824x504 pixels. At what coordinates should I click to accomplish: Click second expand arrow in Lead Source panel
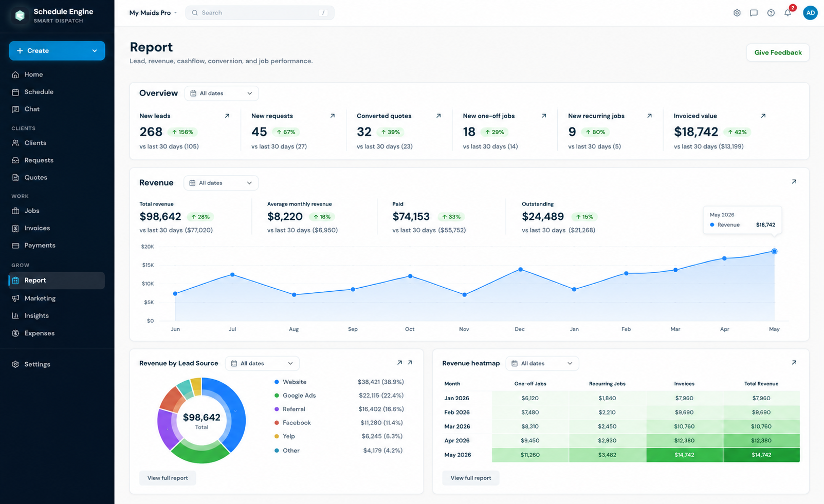[410, 362]
